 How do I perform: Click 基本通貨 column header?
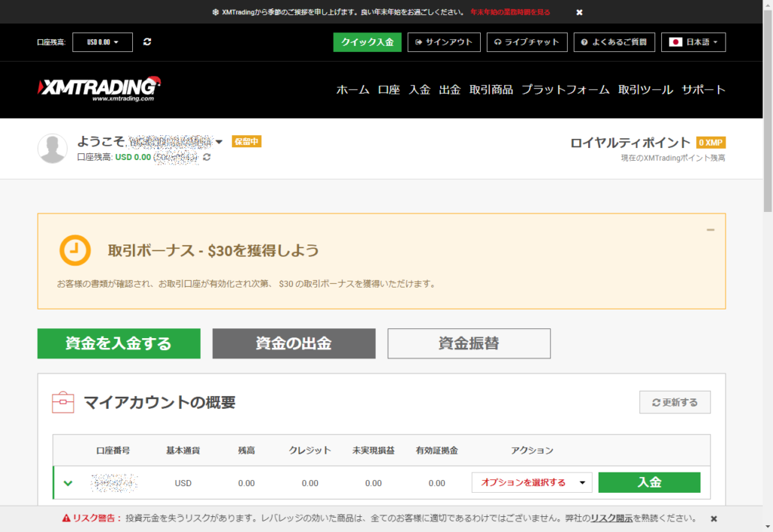(x=183, y=451)
